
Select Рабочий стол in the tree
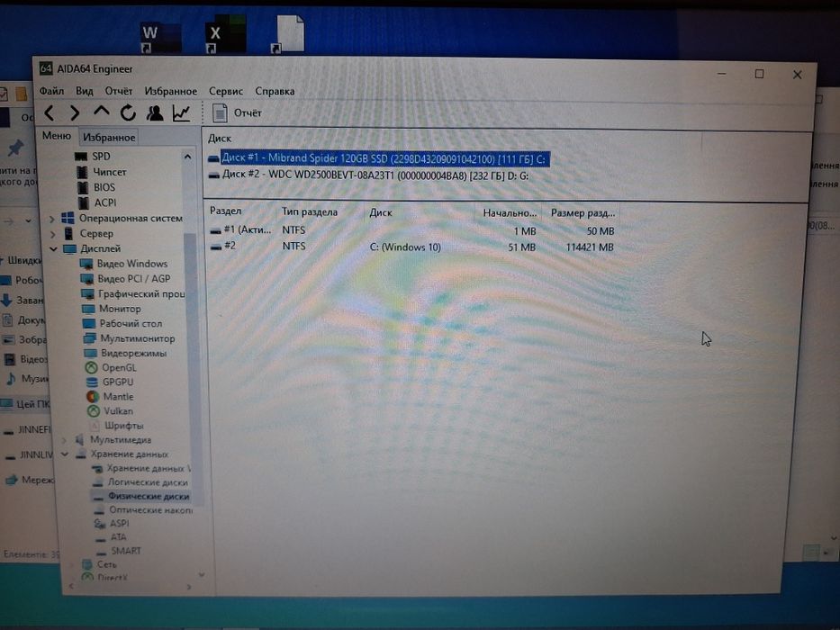click(x=131, y=324)
